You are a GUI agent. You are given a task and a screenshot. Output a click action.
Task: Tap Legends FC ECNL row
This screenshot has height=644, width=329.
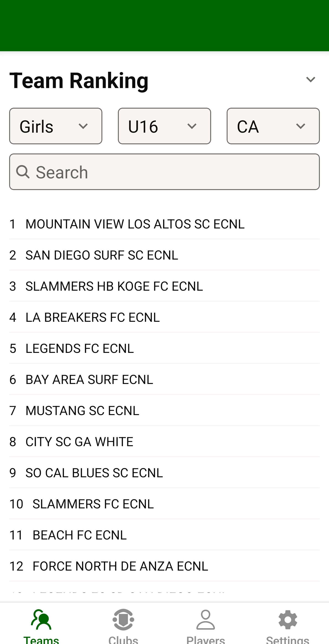[x=80, y=349]
